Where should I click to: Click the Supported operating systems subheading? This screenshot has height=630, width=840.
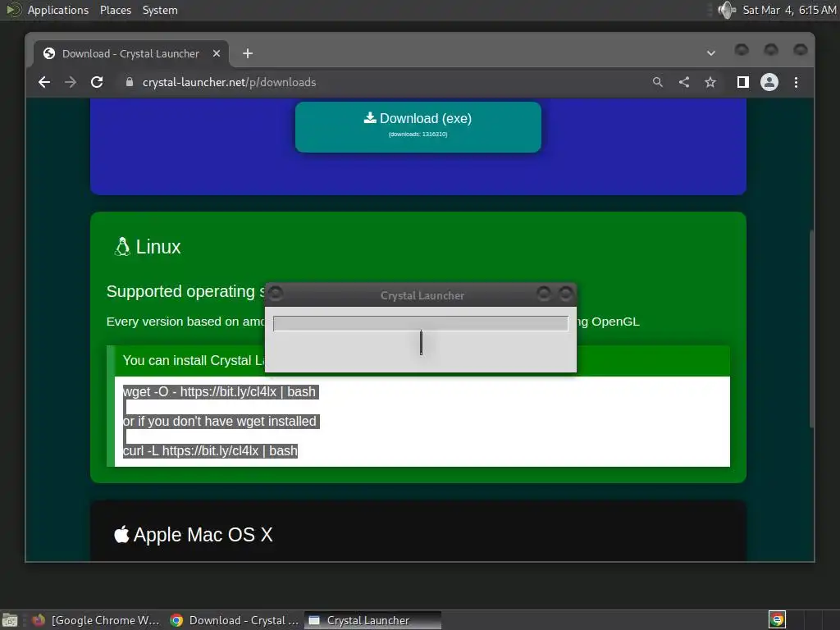coord(185,291)
